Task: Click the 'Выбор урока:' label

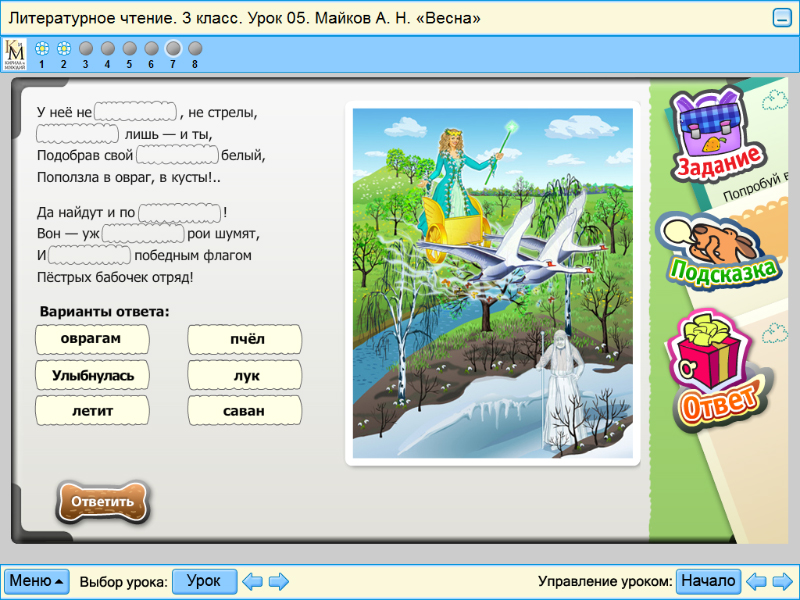Action: 123,582
